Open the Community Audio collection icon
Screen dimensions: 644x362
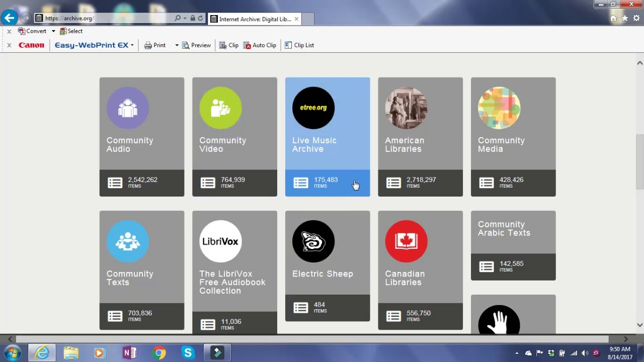[x=128, y=108]
